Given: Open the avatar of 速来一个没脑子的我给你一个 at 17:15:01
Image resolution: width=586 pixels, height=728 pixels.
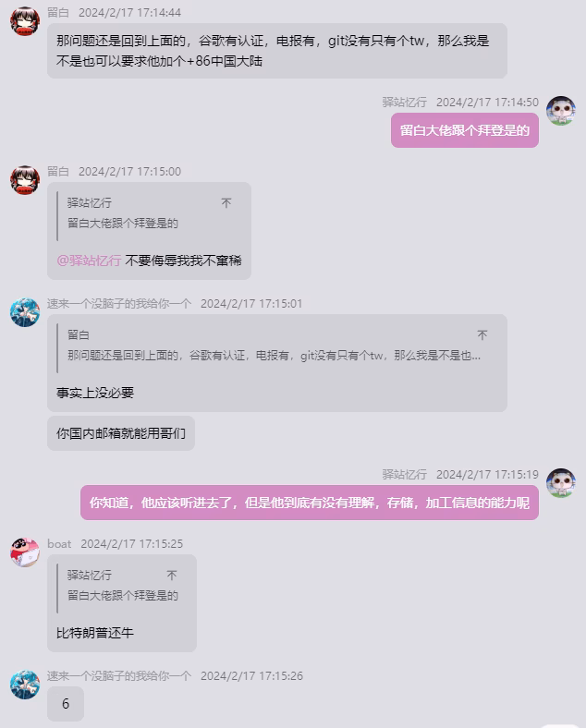Looking at the screenshot, I should coord(25,312).
